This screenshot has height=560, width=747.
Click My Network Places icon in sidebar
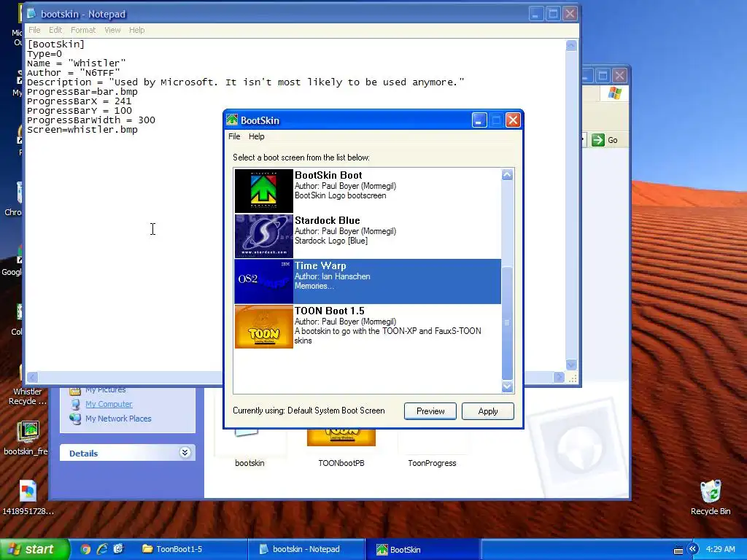[x=75, y=419]
